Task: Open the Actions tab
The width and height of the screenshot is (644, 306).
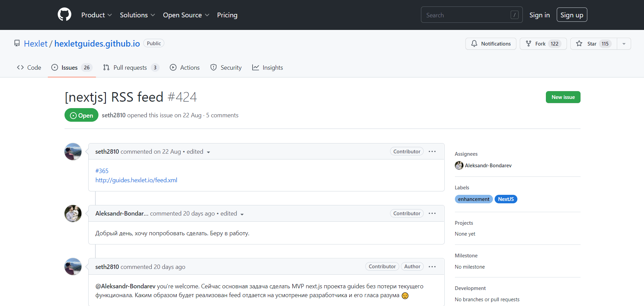Action: 185,68
